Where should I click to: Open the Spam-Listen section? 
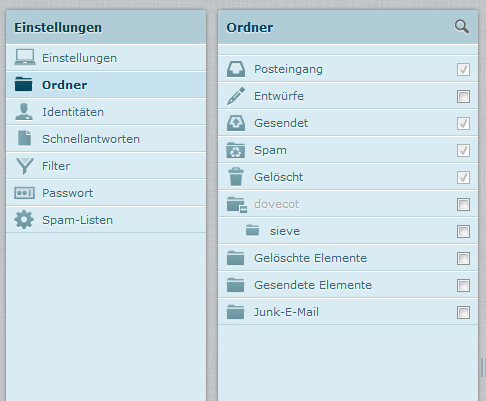(106, 220)
